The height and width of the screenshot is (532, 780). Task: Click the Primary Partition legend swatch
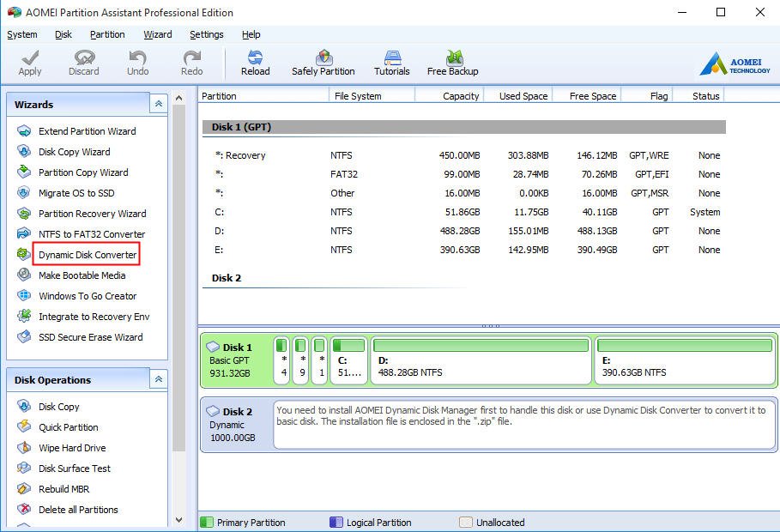pos(207,522)
